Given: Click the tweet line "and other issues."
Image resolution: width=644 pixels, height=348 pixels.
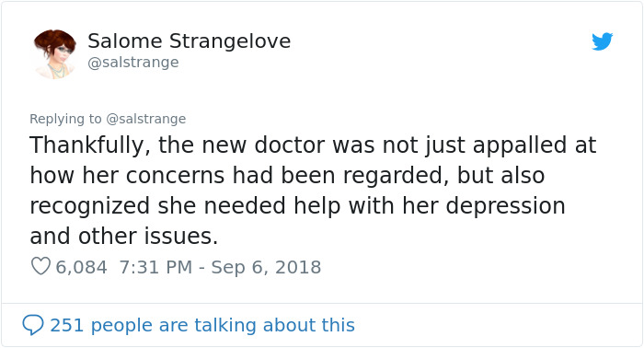Looking at the screenshot, I should point(123,237).
